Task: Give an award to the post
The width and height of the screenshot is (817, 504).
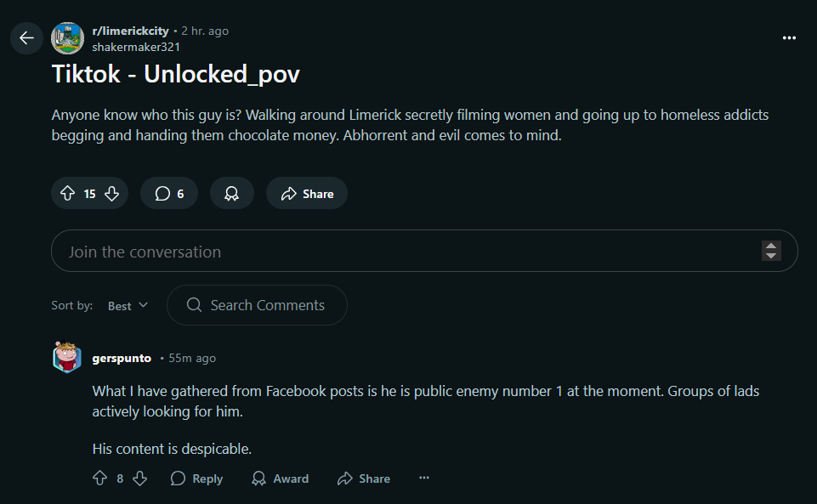Action: click(231, 194)
